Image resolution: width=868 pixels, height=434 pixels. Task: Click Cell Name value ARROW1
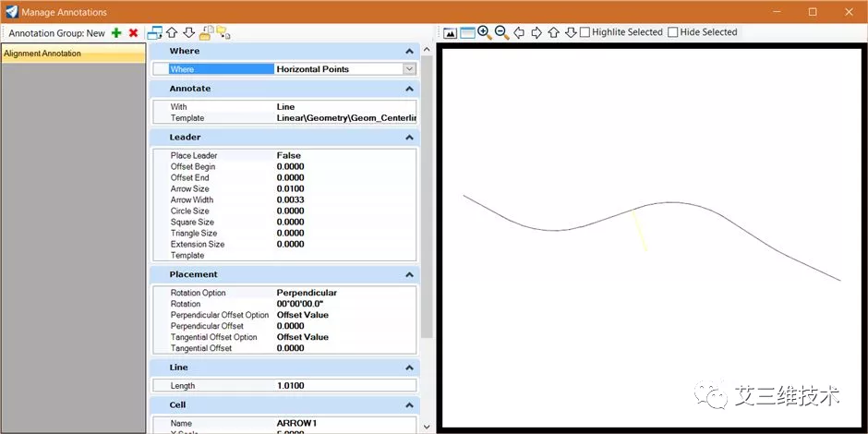coord(296,424)
